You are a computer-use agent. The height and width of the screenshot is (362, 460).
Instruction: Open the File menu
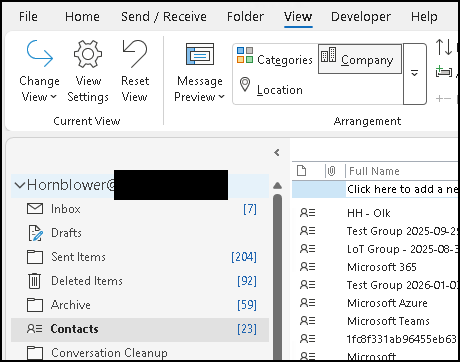click(x=28, y=16)
